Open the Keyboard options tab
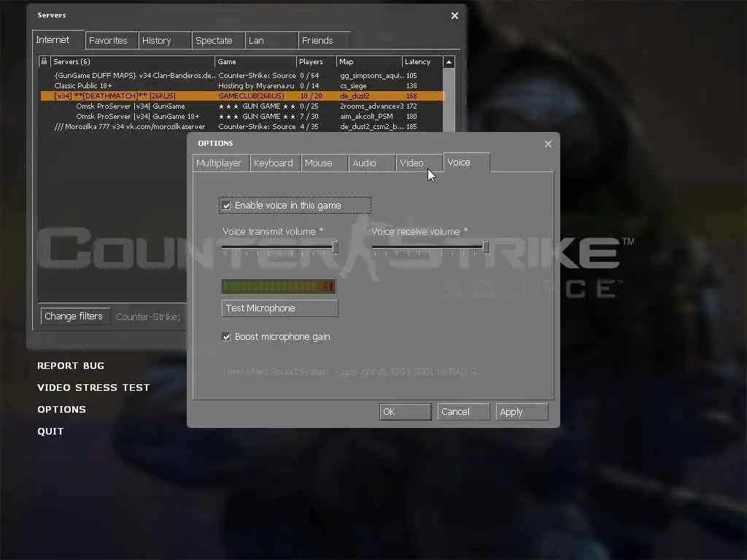747x560 pixels. tap(274, 163)
